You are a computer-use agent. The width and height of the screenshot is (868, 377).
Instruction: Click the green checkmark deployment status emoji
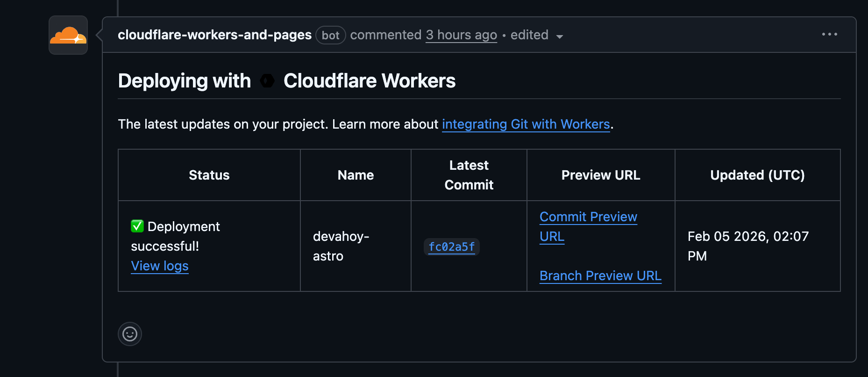(x=137, y=226)
